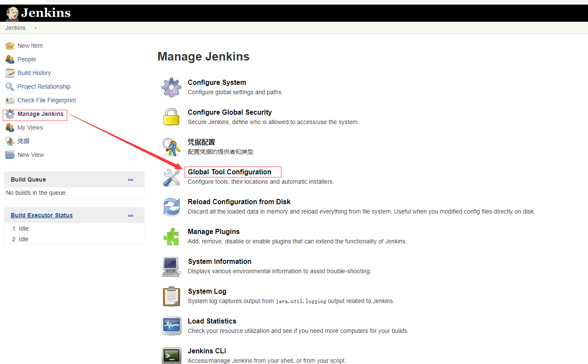
Task: Open Reload Configuration from Disk link
Action: (x=239, y=202)
